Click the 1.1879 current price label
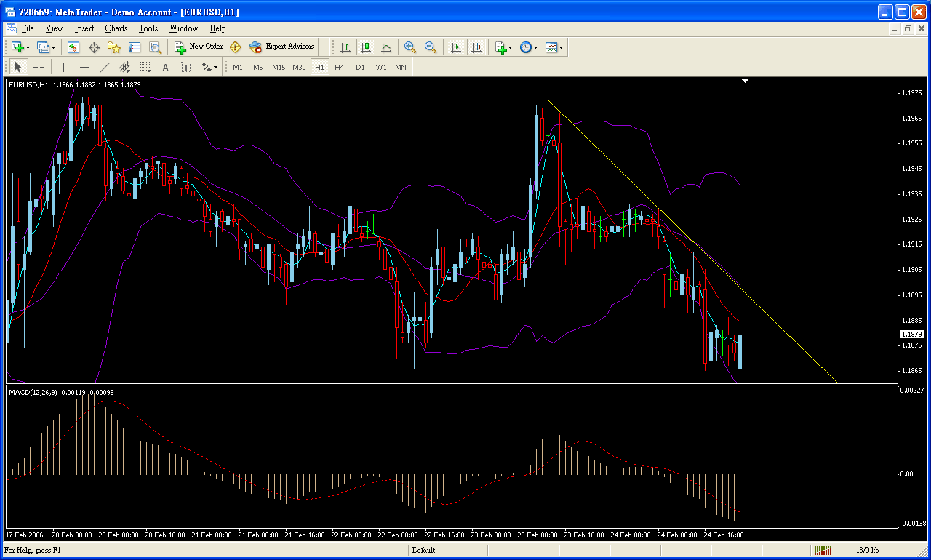931x560 pixels. click(x=911, y=334)
